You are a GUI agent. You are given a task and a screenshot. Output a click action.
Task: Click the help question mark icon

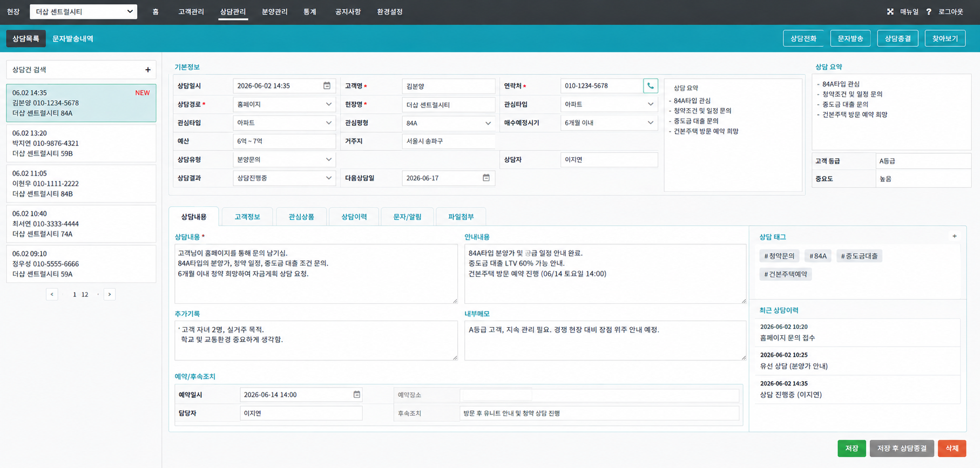pyautogui.click(x=929, y=11)
